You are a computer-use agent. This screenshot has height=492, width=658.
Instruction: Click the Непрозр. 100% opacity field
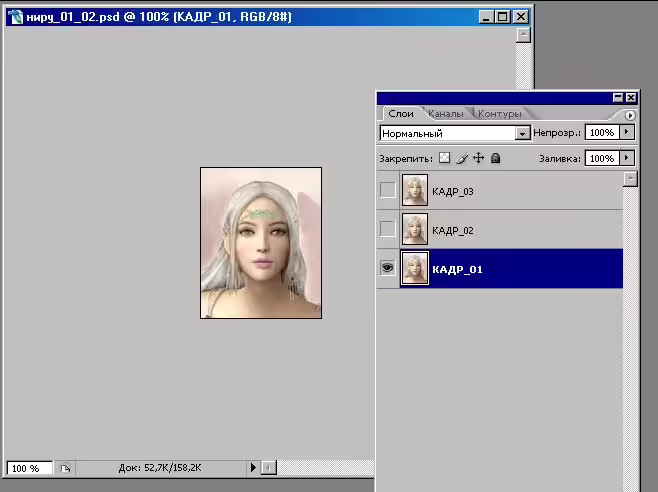[602, 133]
